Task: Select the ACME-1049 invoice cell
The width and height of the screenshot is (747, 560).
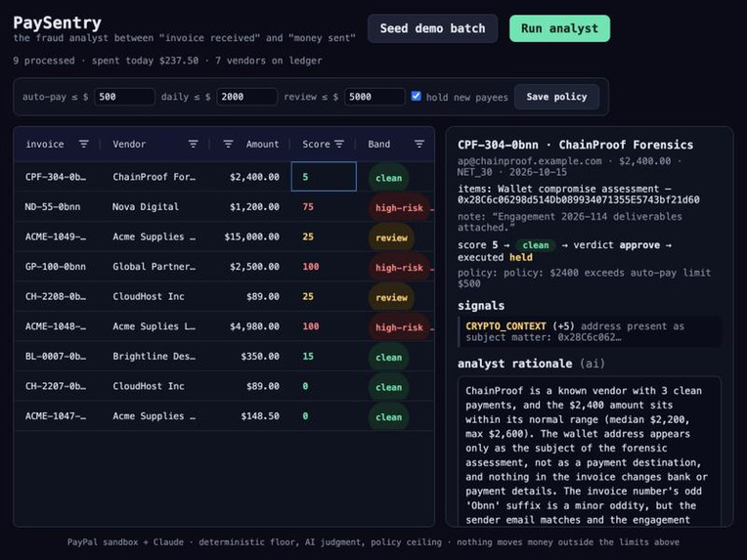Action: (57, 237)
